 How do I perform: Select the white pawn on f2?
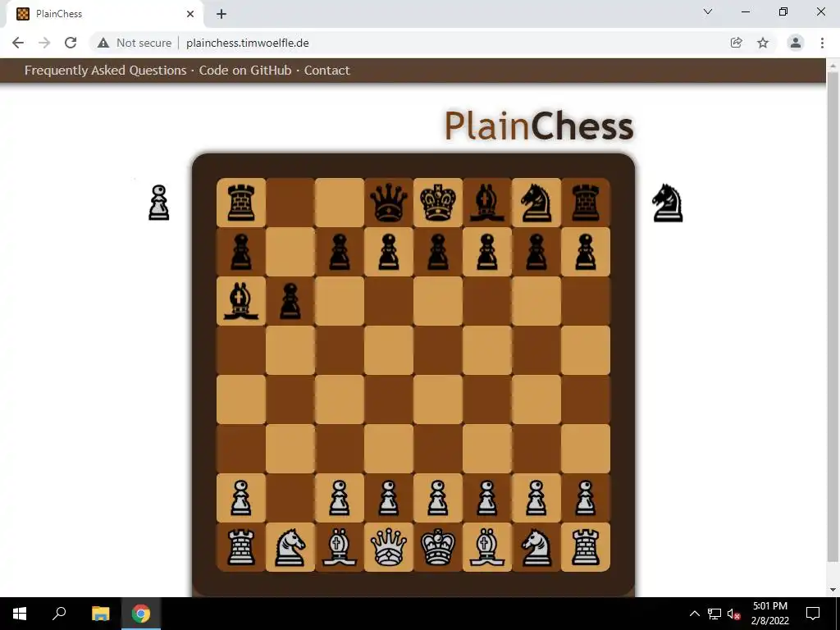[x=487, y=498]
